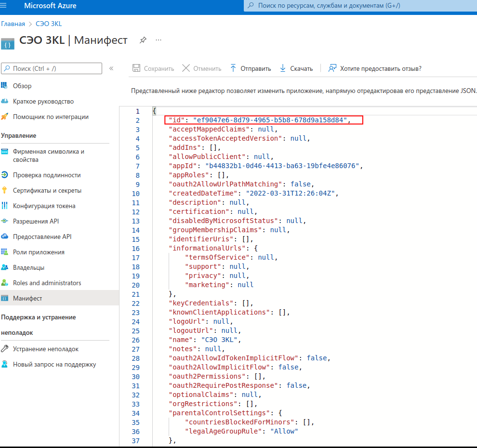Open Новый запрос на поддержку
Image resolution: width=477 pixels, height=448 pixels.
point(55,364)
